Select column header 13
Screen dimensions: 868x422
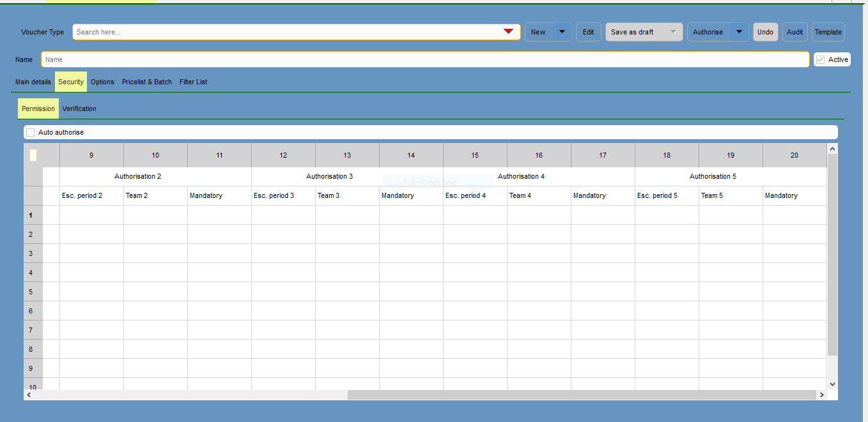click(x=347, y=155)
